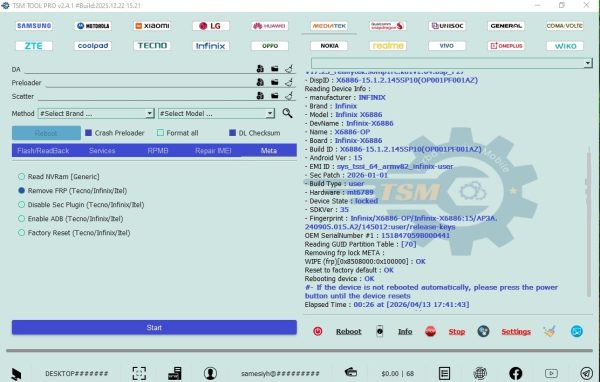The height and width of the screenshot is (382, 600).
Task: Click the phone icon beside Info
Action: 379,331
